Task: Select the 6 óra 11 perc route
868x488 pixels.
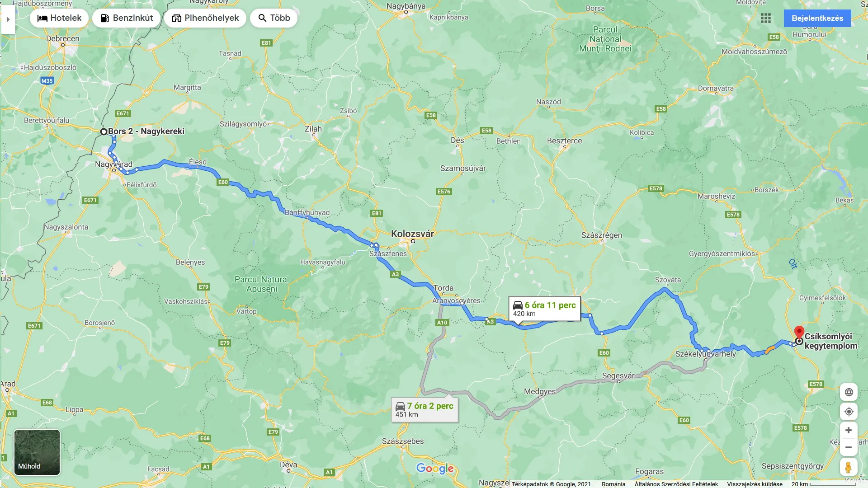Action: pyautogui.click(x=544, y=309)
